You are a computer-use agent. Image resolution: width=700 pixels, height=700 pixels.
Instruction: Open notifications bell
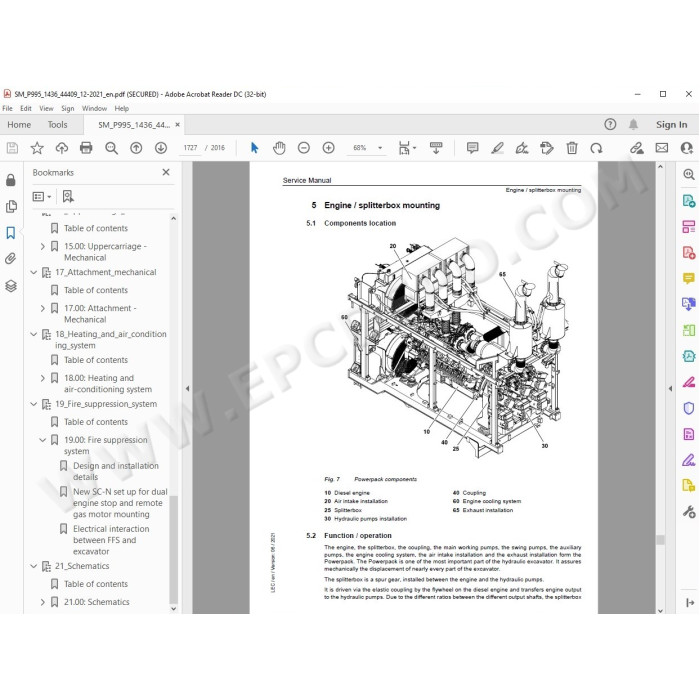(x=633, y=125)
